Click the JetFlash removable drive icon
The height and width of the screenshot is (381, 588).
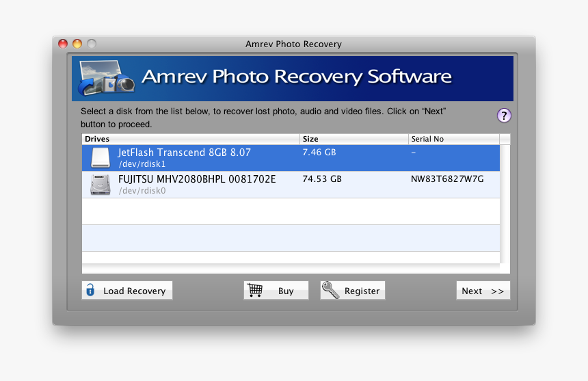tap(101, 158)
